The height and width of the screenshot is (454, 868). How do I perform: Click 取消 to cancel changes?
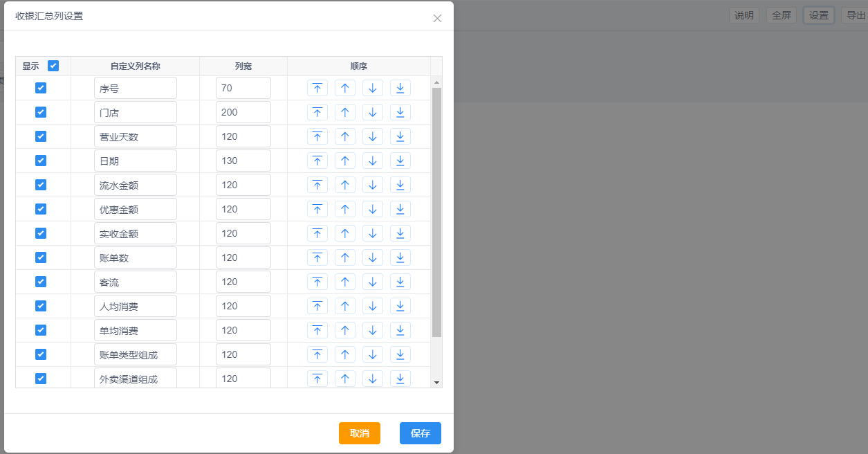pyautogui.click(x=360, y=433)
